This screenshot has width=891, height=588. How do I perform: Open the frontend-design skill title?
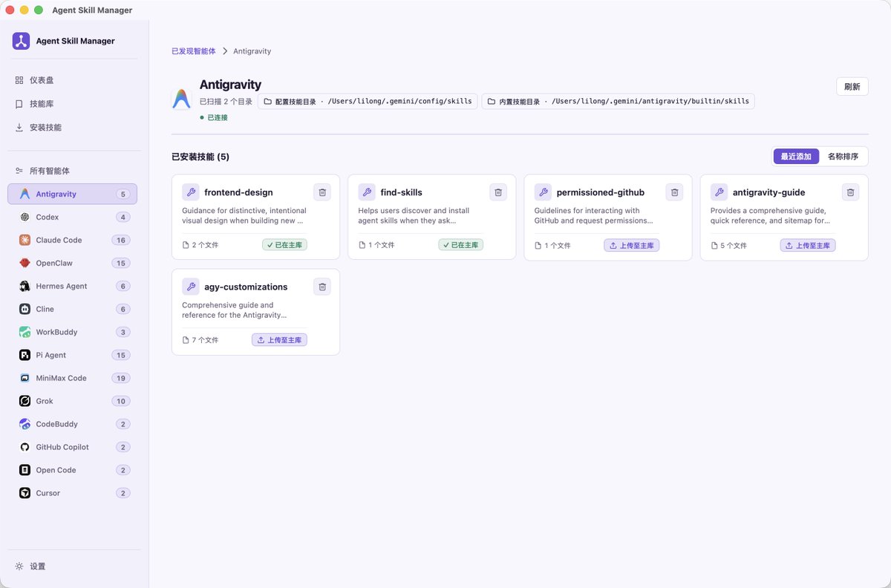point(238,192)
